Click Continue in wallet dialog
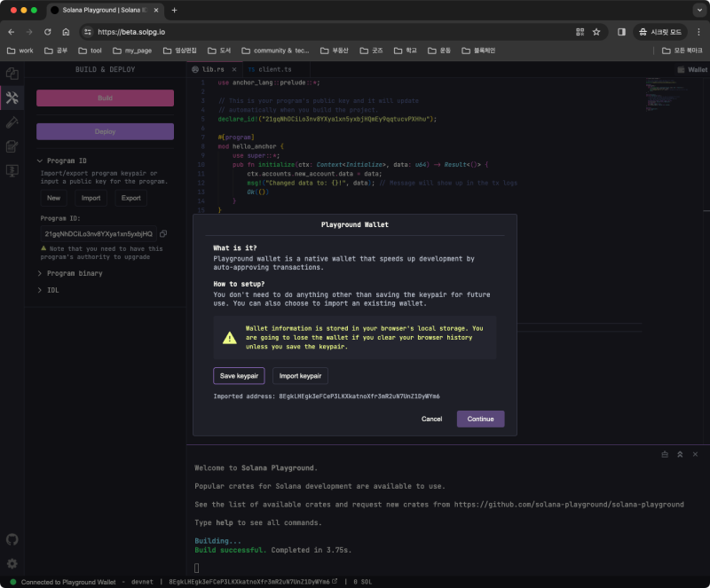Screen dimensions: 710x588 (480, 419)
